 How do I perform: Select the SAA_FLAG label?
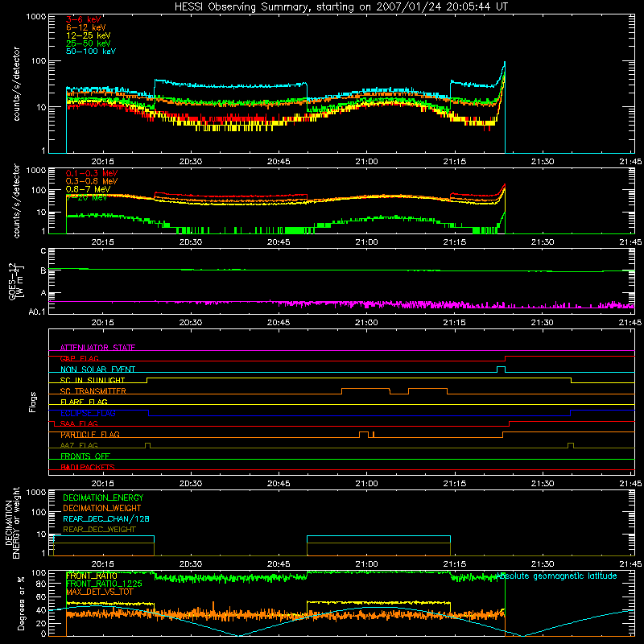[79, 423]
